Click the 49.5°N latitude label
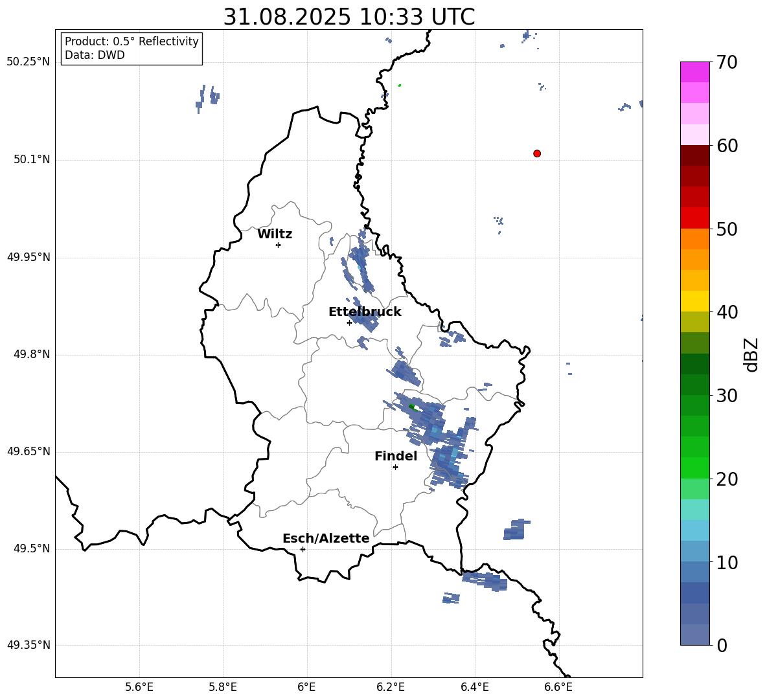This screenshot has width=767, height=700. pyautogui.click(x=32, y=548)
